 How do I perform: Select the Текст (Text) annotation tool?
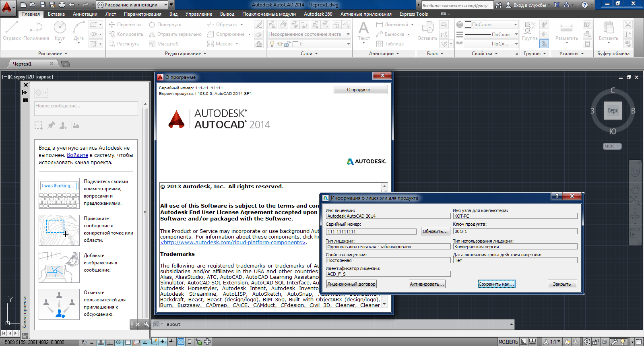pos(363,31)
